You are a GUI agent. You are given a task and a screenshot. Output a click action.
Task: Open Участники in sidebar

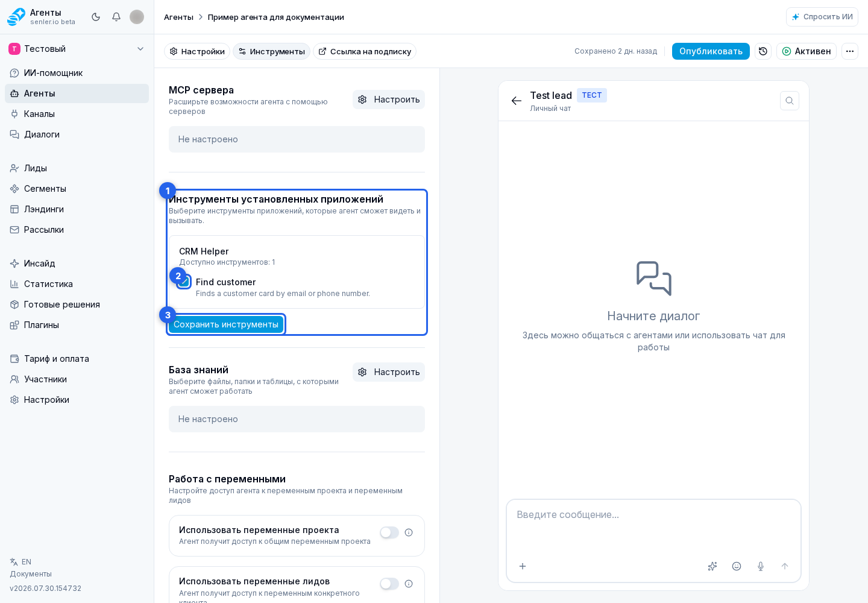pos(77,379)
